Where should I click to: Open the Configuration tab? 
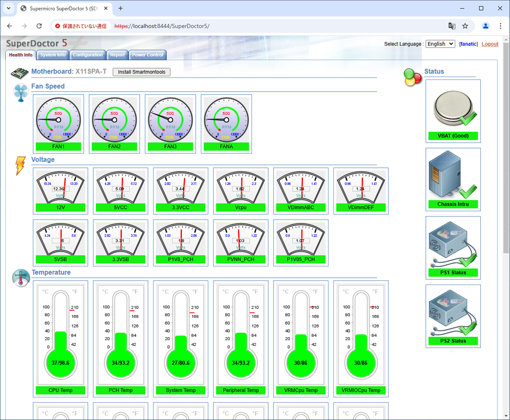(87, 55)
